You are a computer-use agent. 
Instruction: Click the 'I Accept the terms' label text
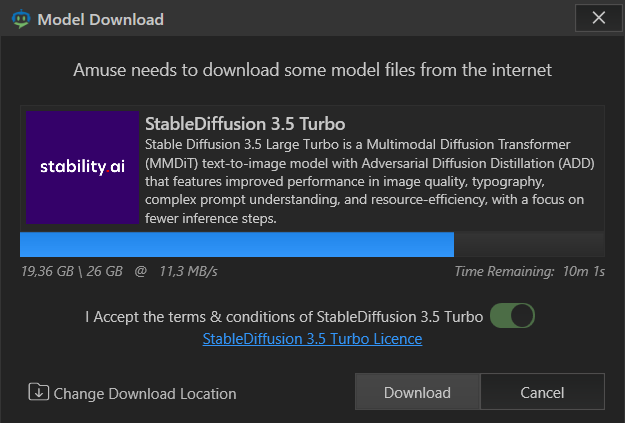284,317
